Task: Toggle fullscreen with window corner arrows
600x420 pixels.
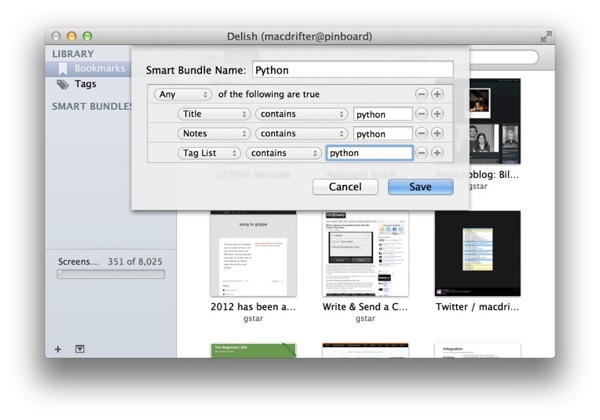Action: (546, 36)
